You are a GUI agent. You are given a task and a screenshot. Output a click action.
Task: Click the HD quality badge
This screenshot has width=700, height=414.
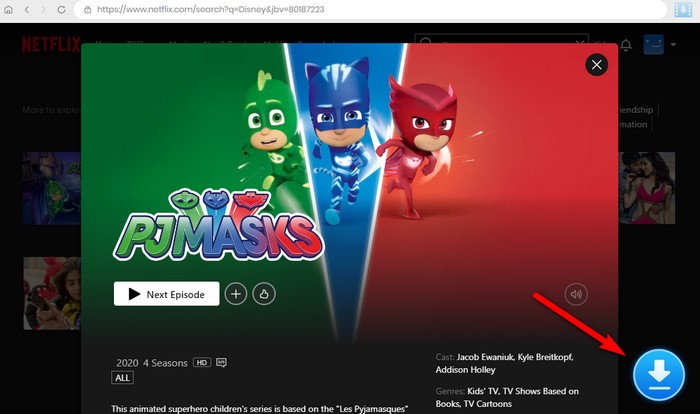pyautogui.click(x=202, y=362)
